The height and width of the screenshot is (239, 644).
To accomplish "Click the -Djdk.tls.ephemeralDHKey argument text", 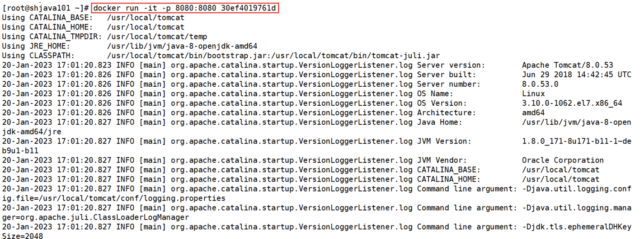I will (576, 226).
